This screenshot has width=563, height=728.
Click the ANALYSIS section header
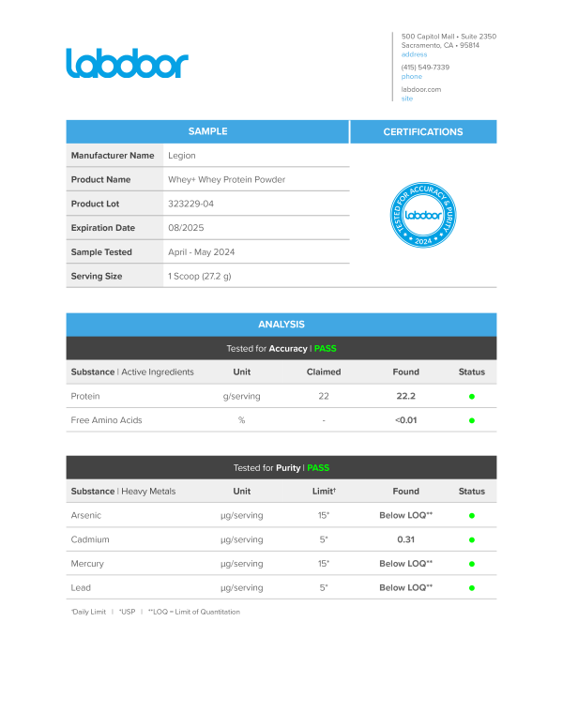point(281,325)
